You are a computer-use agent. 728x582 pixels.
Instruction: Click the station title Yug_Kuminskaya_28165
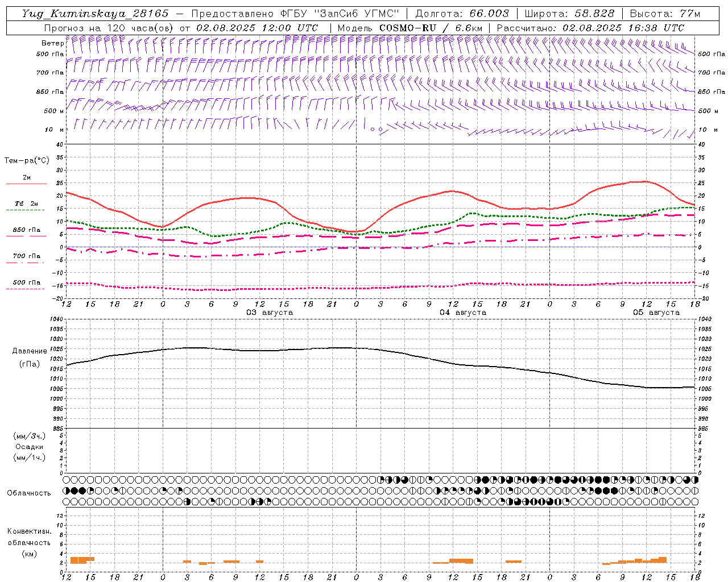pyautogui.click(x=95, y=14)
